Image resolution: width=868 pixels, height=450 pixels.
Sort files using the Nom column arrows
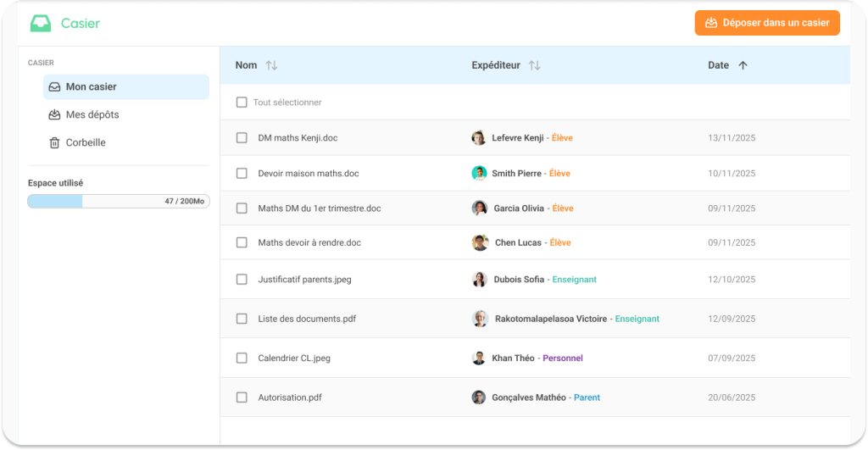tap(271, 65)
